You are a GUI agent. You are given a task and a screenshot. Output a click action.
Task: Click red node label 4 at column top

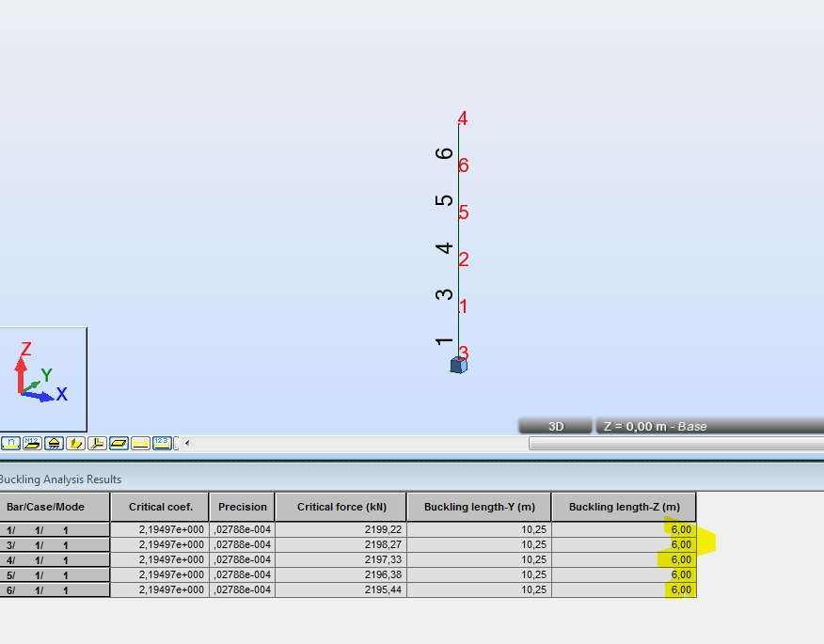point(463,118)
